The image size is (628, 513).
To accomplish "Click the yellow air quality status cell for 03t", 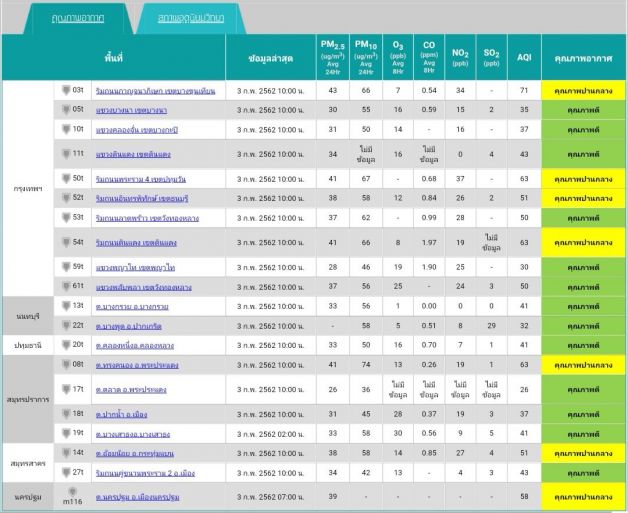I will tap(582, 91).
